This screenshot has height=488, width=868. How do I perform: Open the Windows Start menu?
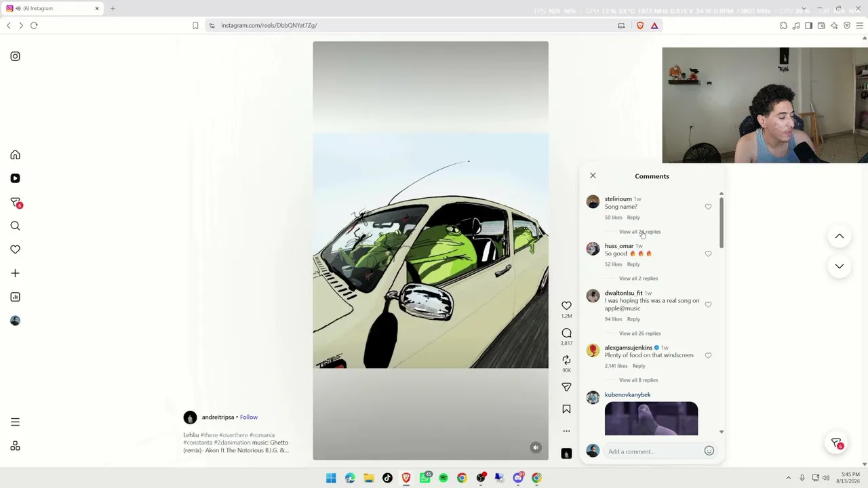331,478
